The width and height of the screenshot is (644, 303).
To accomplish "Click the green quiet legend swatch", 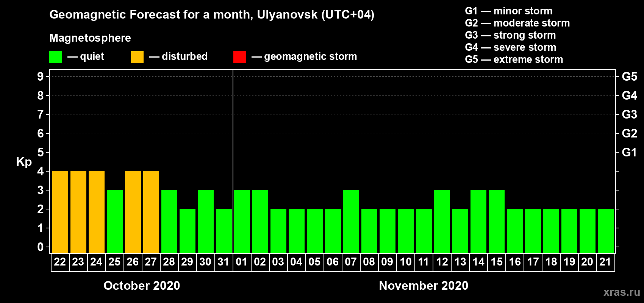I will tap(55, 57).
